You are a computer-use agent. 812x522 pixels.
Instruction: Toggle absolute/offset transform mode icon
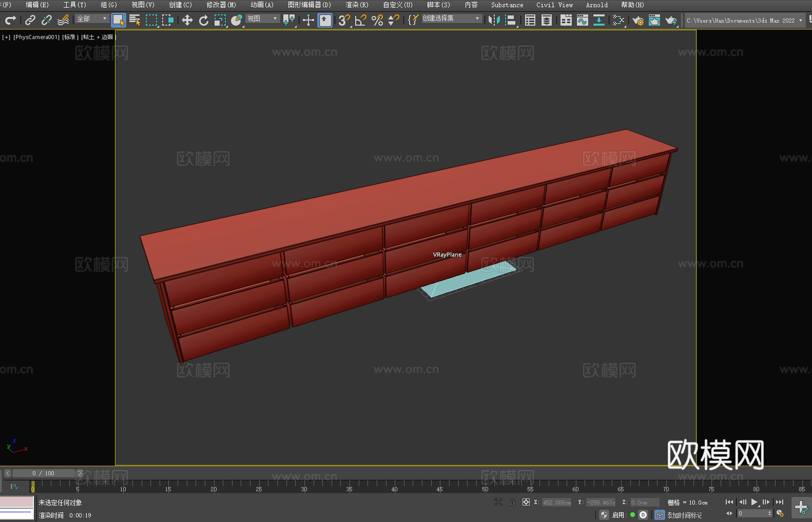point(526,502)
